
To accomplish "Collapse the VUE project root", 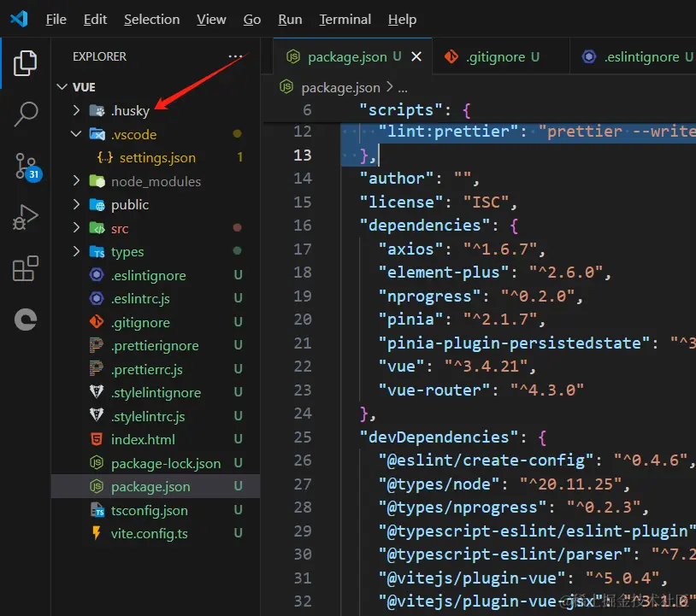I will pos(62,87).
